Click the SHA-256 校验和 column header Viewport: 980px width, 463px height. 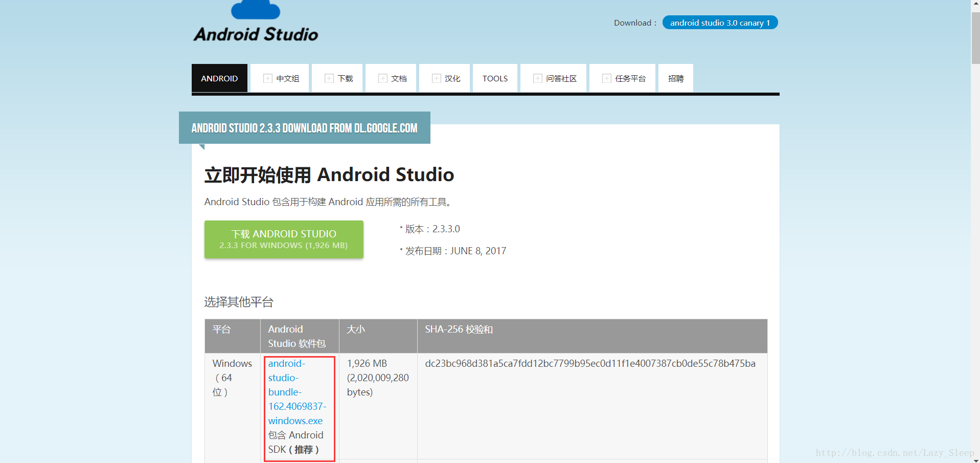592,336
